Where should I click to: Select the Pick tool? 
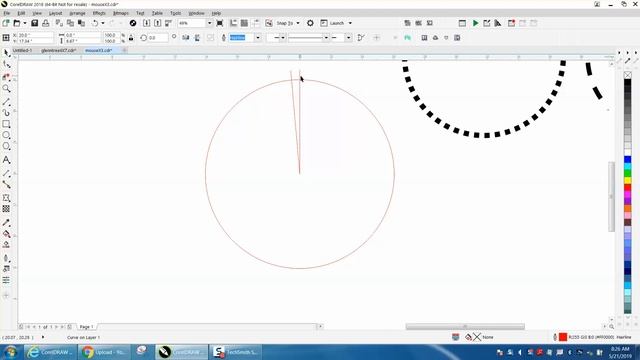click(7, 53)
